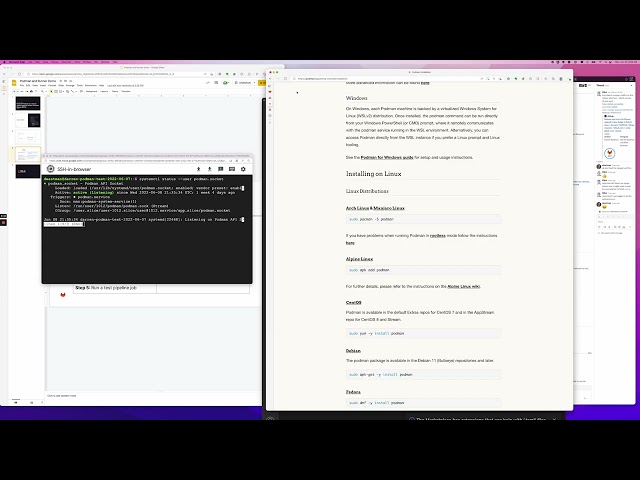Viewport: 640px width, 480px height.
Task: Click the Debian heading link
Action: [353, 351]
